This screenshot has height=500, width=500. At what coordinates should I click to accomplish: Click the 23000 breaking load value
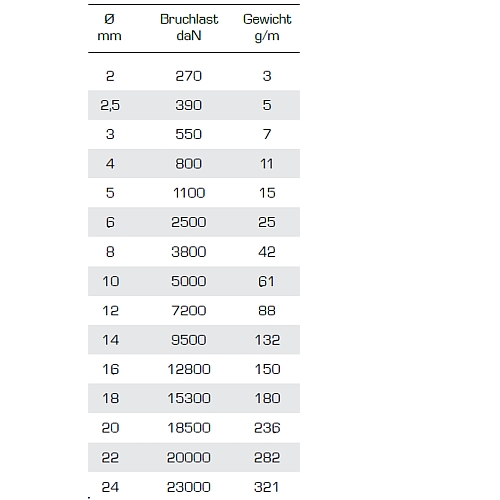[x=189, y=487]
